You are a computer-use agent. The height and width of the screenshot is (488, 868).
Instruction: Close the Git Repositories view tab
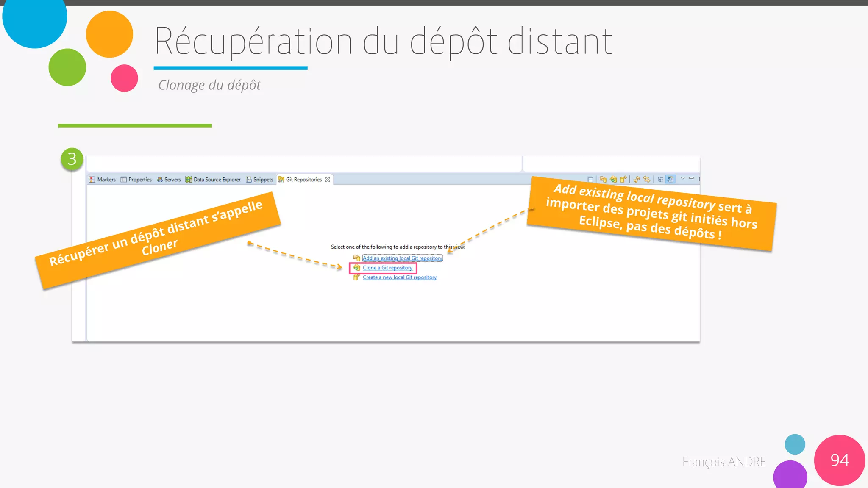point(328,180)
